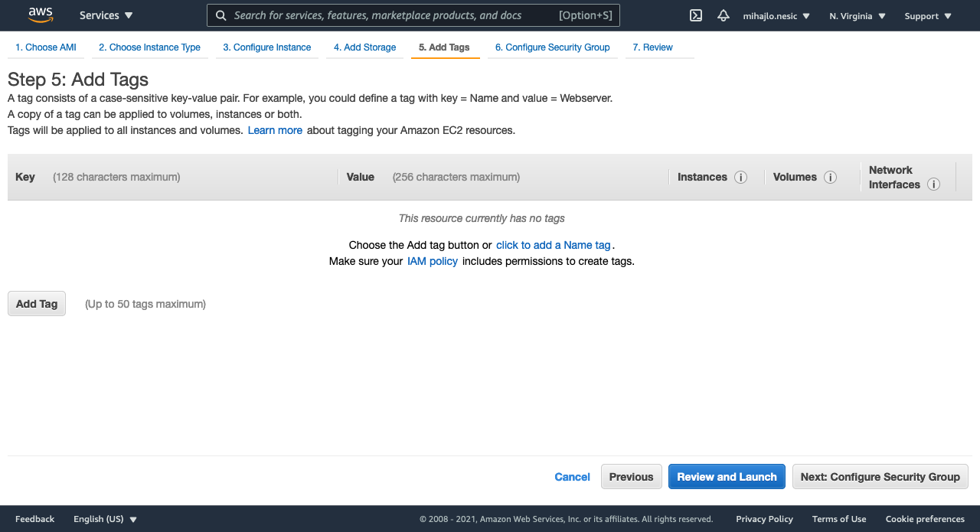Go to the AWS console home logo

[40, 15]
